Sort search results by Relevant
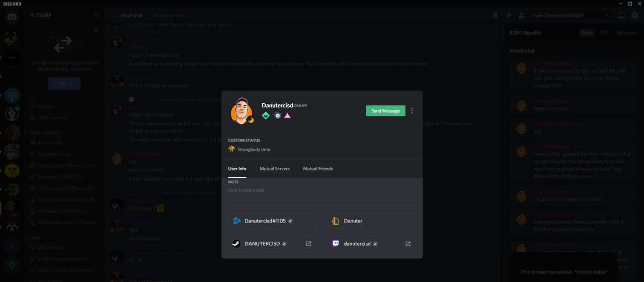The width and height of the screenshot is (644, 282). pyautogui.click(x=626, y=33)
